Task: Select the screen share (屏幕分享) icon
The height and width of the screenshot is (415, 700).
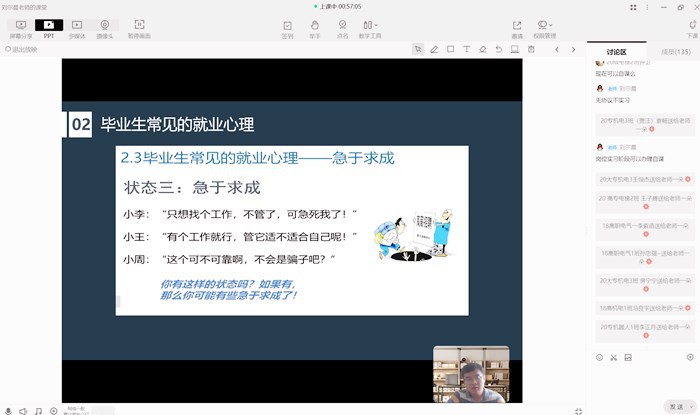Action: coord(20,26)
